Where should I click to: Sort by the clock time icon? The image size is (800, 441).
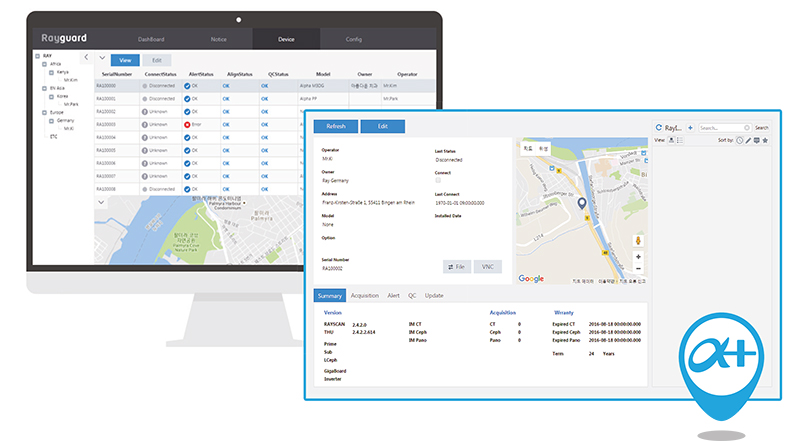[739, 141]
